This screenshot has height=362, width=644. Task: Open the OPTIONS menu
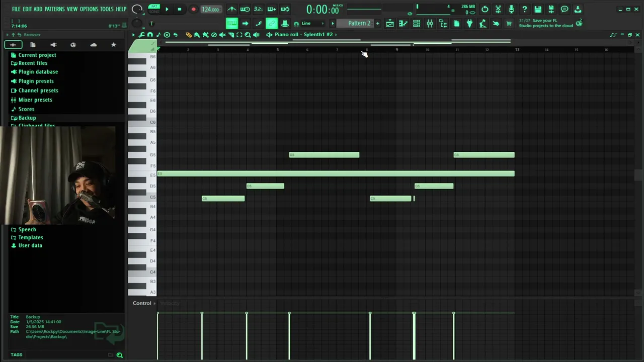(89, 9)
